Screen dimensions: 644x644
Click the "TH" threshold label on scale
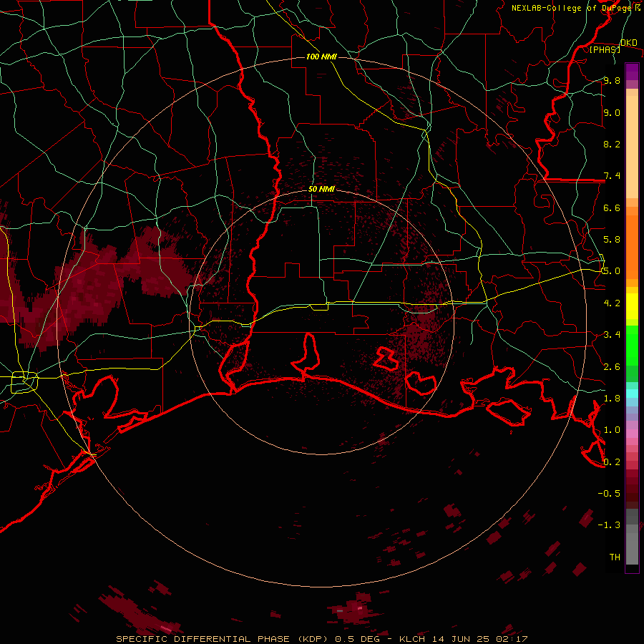[615, 557]
